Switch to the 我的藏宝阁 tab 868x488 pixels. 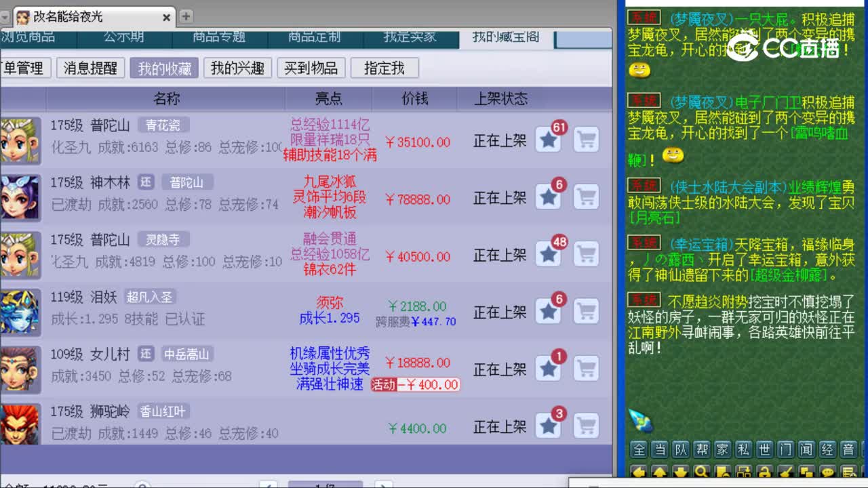tap(506, 39)
